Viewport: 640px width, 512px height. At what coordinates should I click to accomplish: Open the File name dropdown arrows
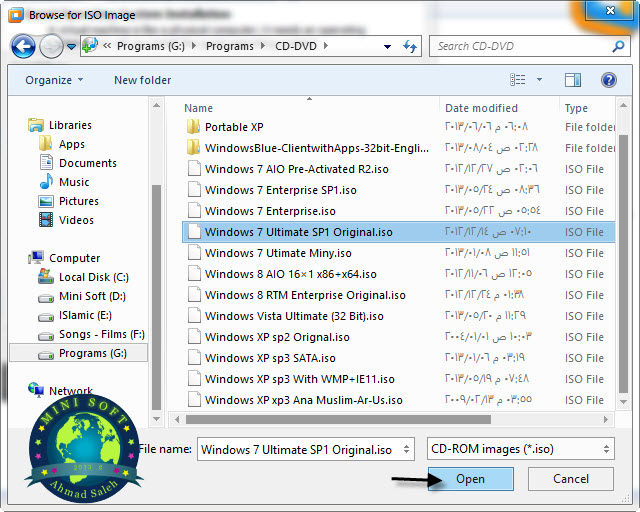(x=406, y=449)
